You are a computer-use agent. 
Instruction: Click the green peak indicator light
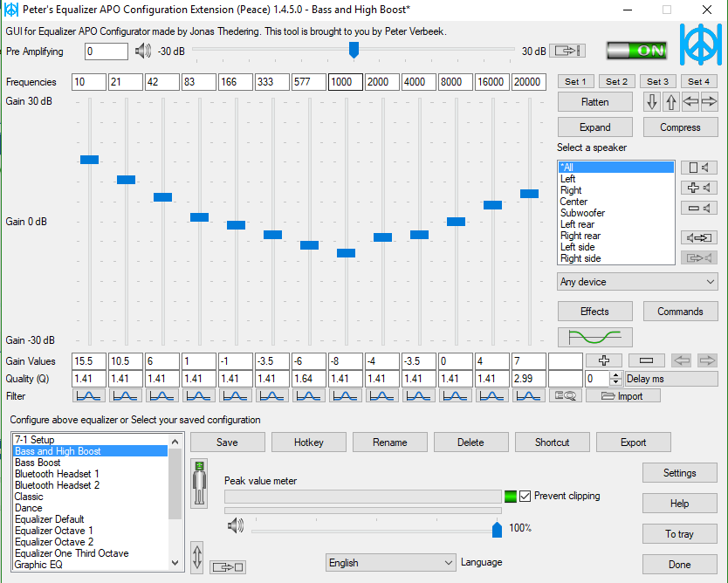tap(511, 497)
